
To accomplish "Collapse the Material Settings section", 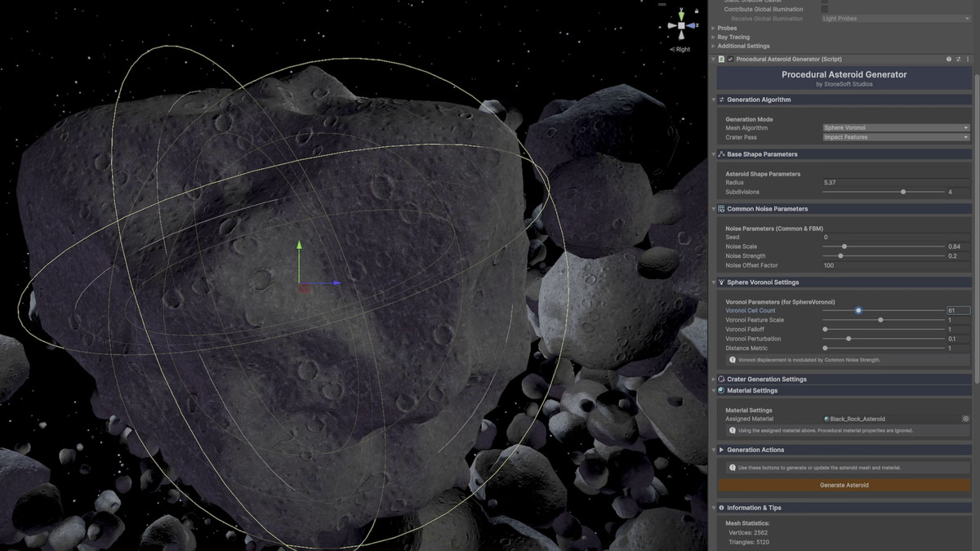I will (713, 391).
